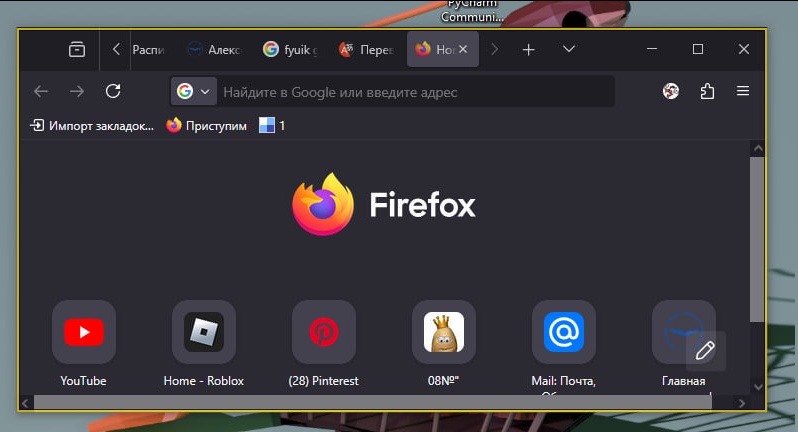The image size is (798, 432).
Task: Open the Mail: Почта shortcut tile
Action: [563, 332]
